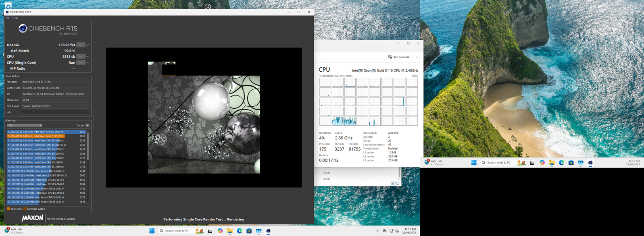Select ranking row 8 Xeon E5-2690 0
The image size is (644, 236).
coord(46,162)
